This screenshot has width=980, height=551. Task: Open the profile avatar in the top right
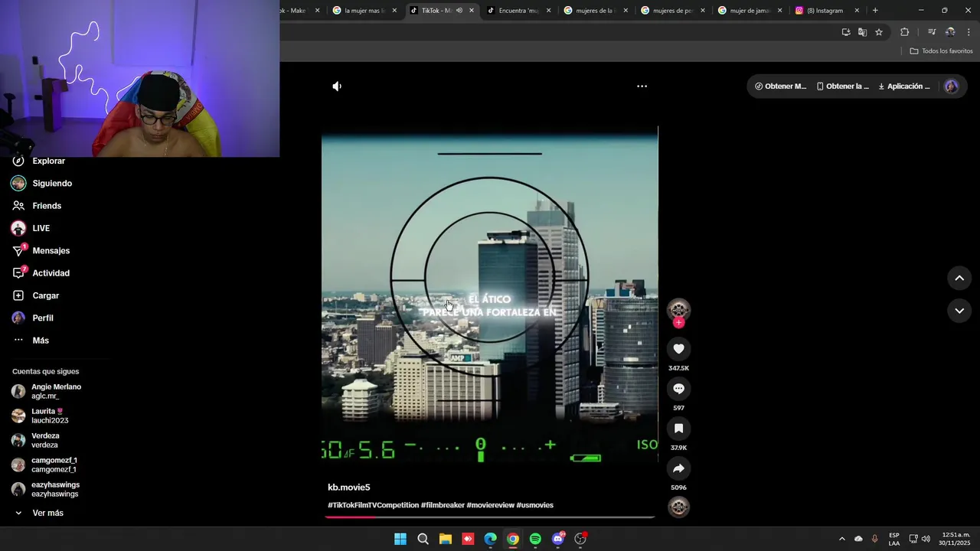(952, 86)
